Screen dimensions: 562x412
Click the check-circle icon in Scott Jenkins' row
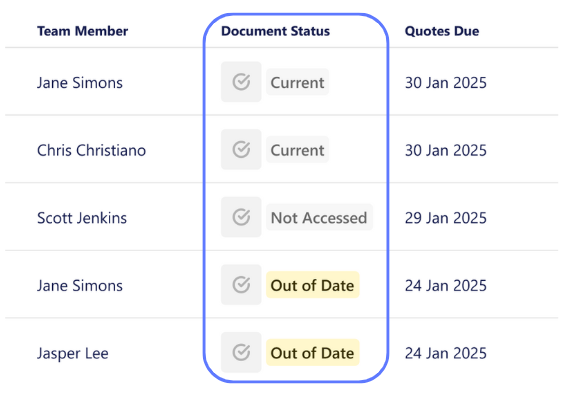(x=241, y=217)
